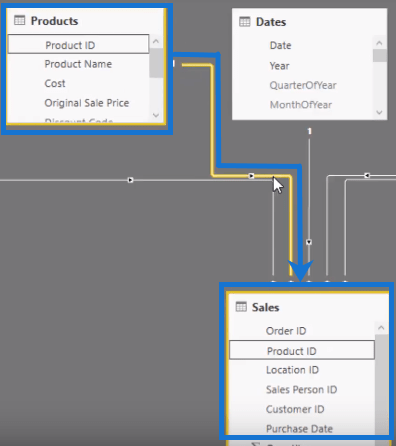Viewport: 396px width, 446px height.
Task: Click the scroll up arrow in the Dates table
Action: (379, 43)
